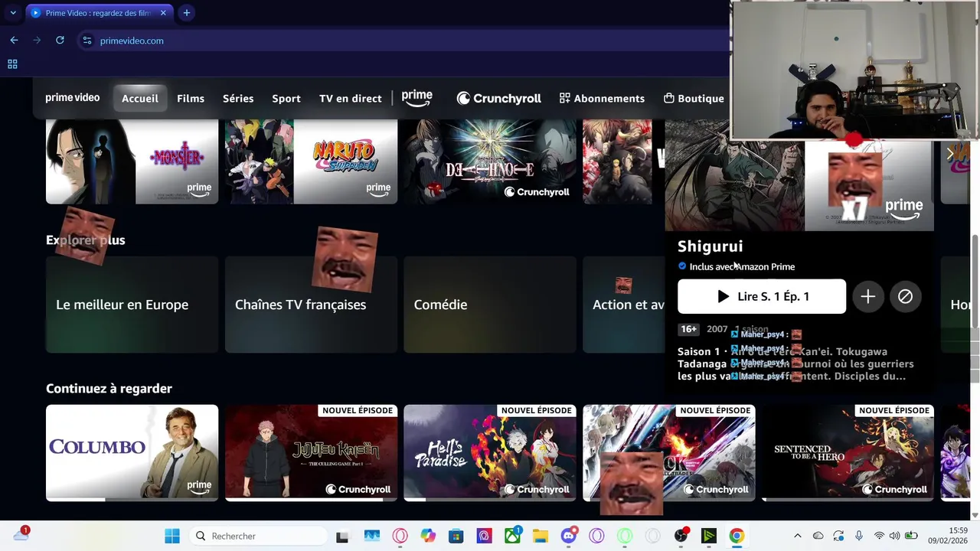
Task: Open the Crunchyroll channel link
Action: coord(498,98)
